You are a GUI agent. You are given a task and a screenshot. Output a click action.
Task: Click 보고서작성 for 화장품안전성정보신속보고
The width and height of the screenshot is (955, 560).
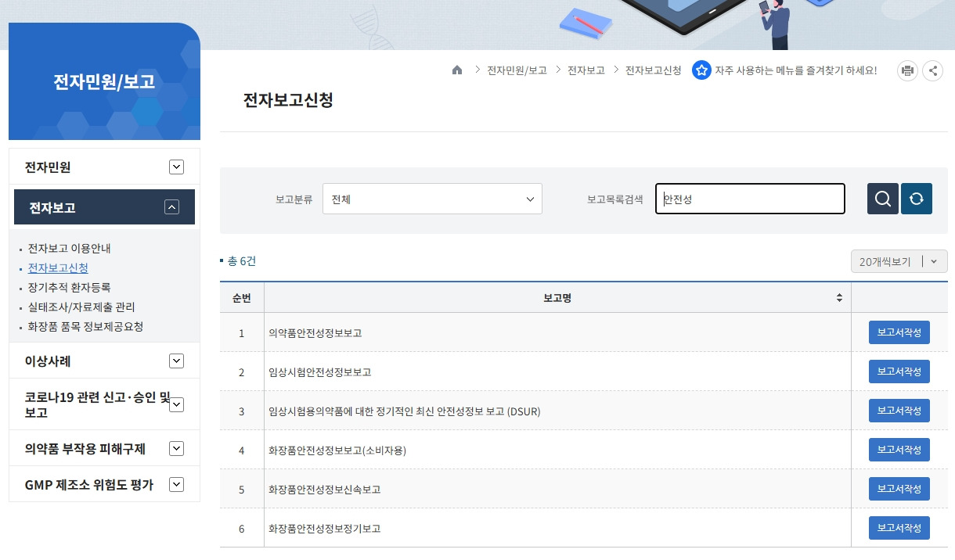click(899, 488)
